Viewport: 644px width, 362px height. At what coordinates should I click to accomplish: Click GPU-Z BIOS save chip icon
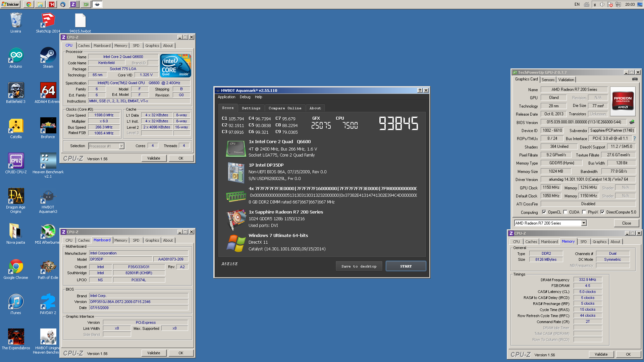tap(632, 122)
